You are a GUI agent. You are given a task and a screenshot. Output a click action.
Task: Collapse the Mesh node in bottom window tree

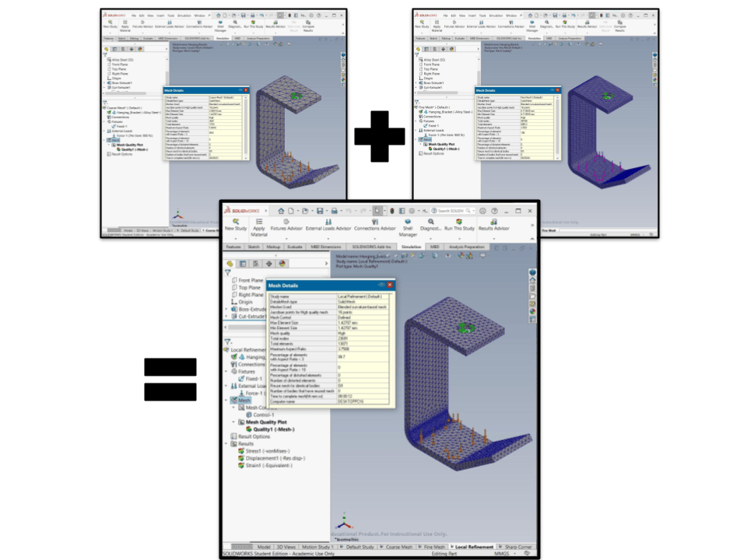click(x=226, y=401)
